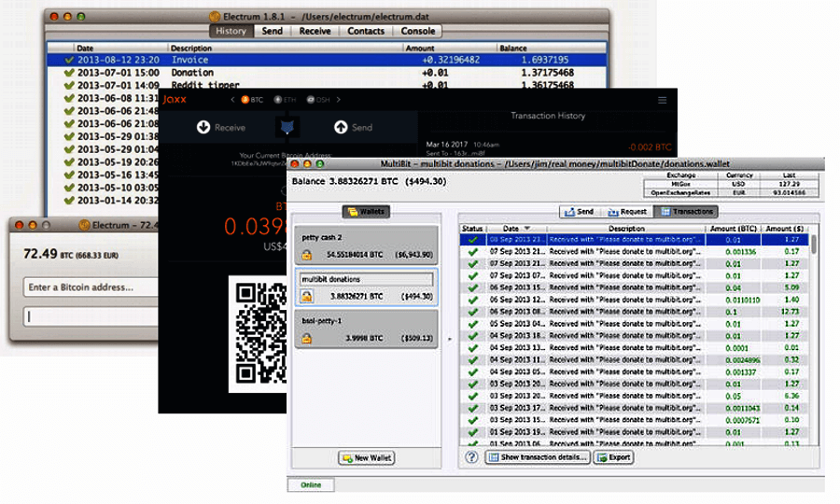This screenshot has width=840, height=504.
Task: Click the padlock icon on petty cash 2
Action: (306, 255)
